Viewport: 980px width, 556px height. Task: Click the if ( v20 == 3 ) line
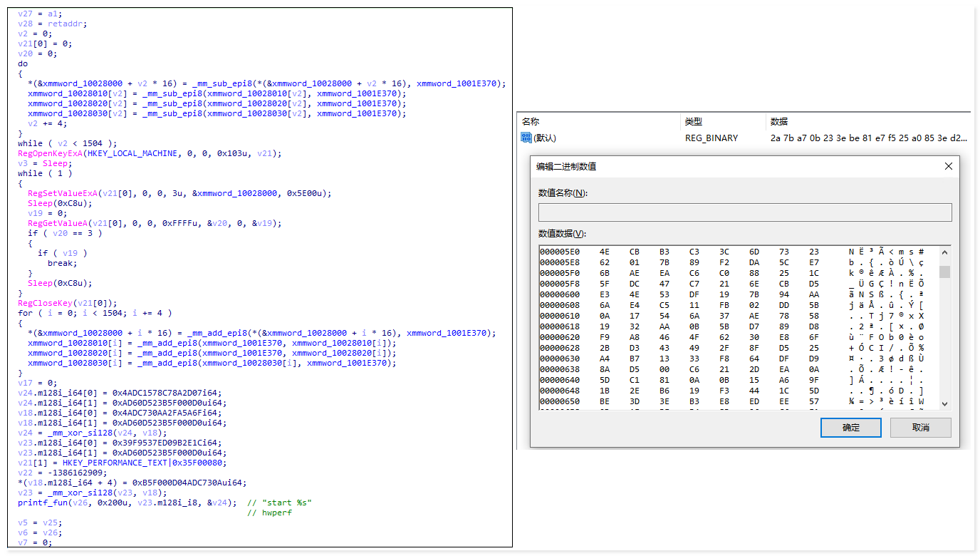pos(65,233)
